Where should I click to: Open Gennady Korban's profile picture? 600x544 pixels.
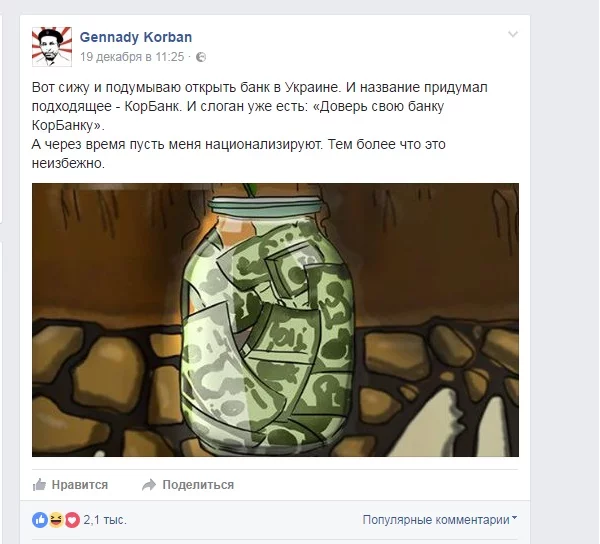pyautogui.click(x=52, y=47)
